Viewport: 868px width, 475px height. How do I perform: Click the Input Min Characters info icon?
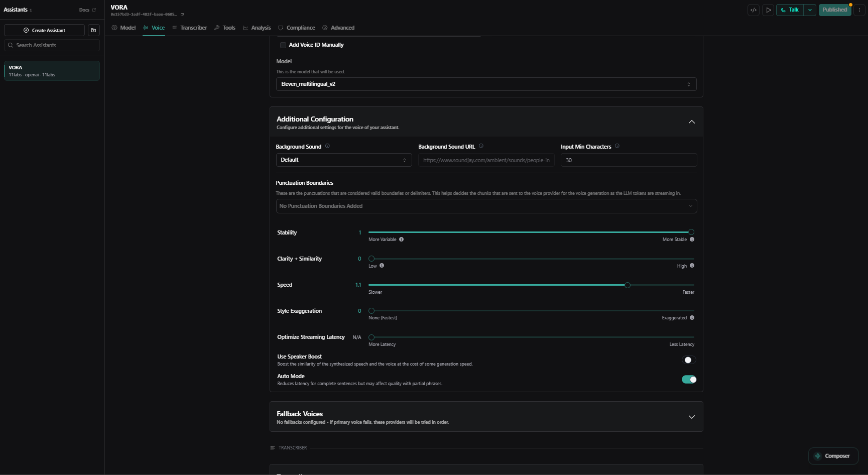click(617, 146)
